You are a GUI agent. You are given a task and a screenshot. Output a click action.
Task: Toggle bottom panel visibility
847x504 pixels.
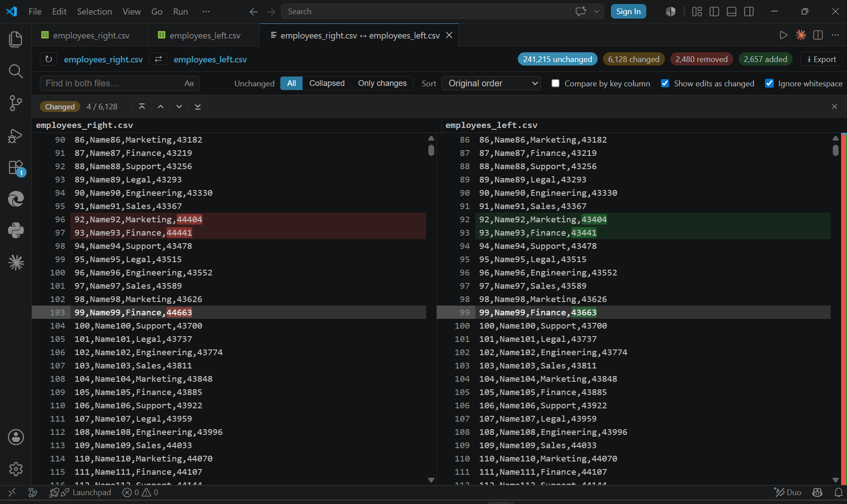(731, 12)
